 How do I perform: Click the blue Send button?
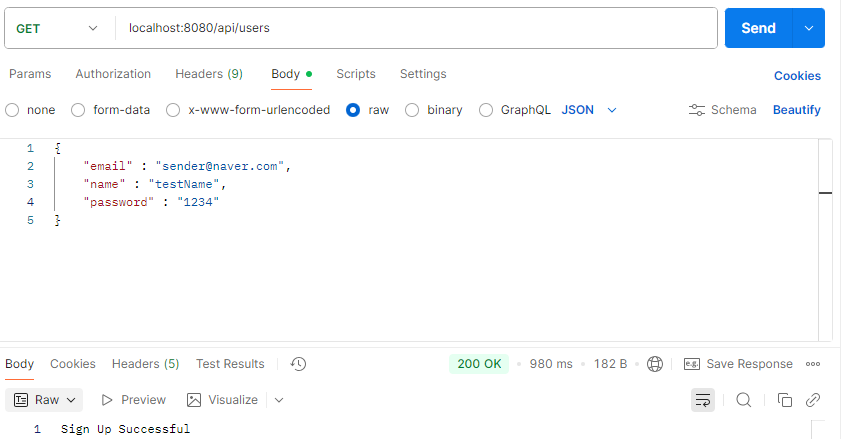(758, 28)
